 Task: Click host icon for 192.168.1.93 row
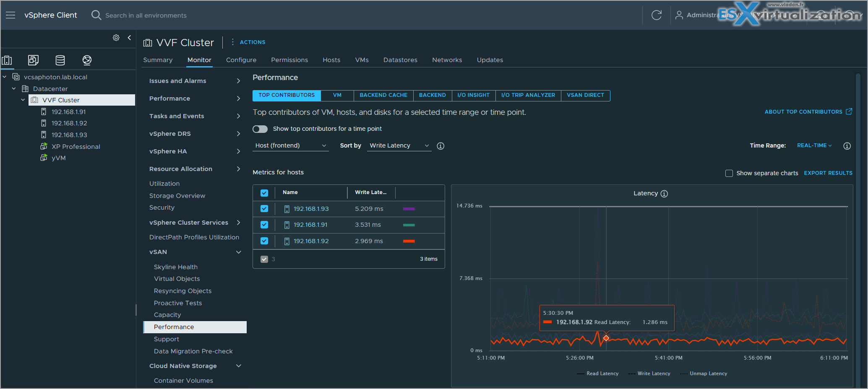coord(287,209)
